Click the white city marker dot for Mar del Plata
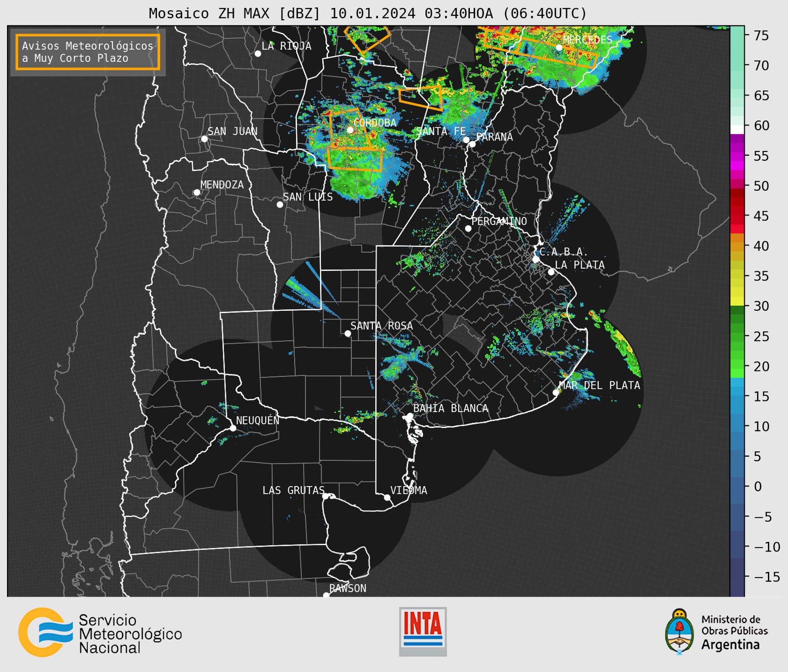The height and width of the screenshot is (672, 788). coord(556,393)
